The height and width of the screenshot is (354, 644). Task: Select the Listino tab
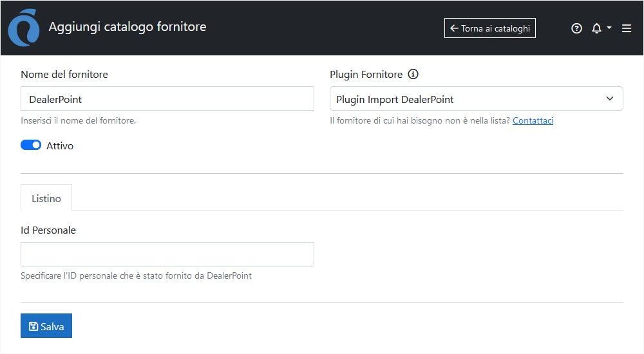[46, 198]
